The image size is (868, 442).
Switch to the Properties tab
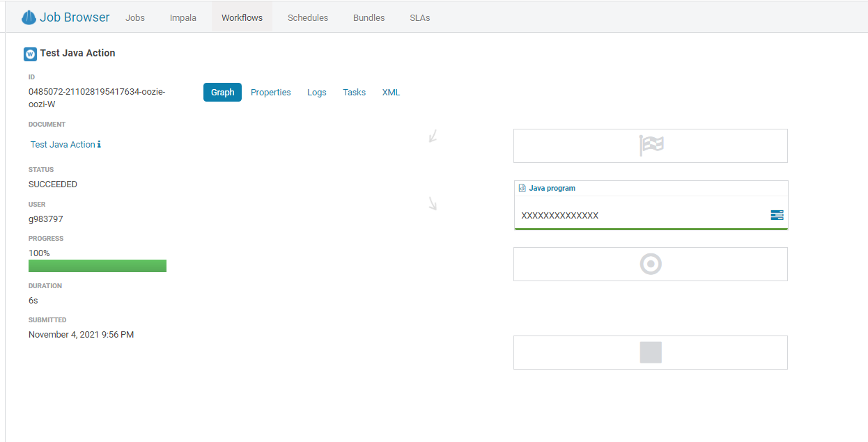pos(270,92)
